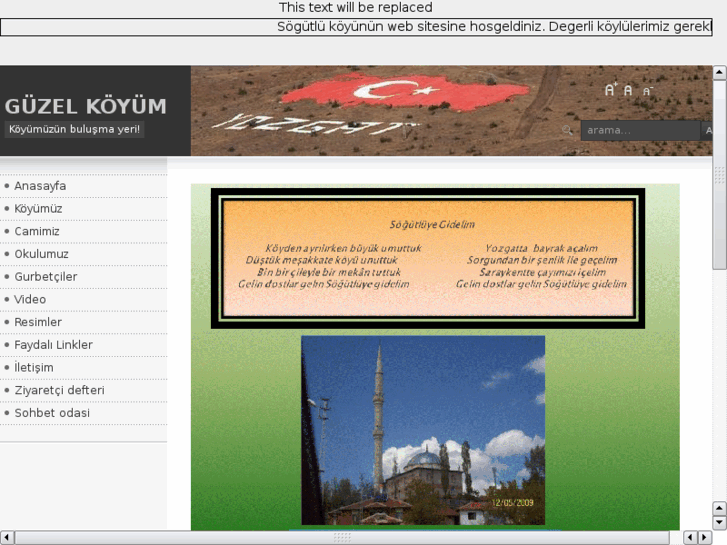This screenshot has width=727, height=545.
Task: Click the scrolling welcome marquee text
Action: (x=494, y=26)
